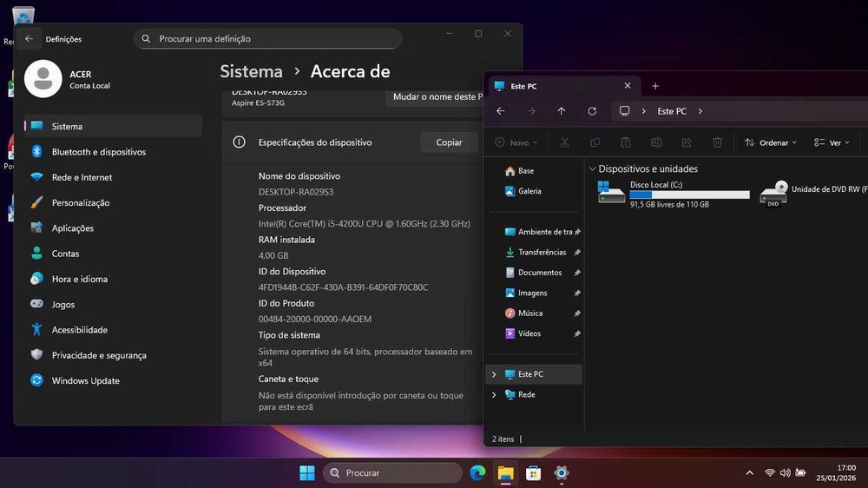Go back using Settings back arrow
Viewport: 868px width, 488px height.
pyautogui.click(x=30, y=39)
